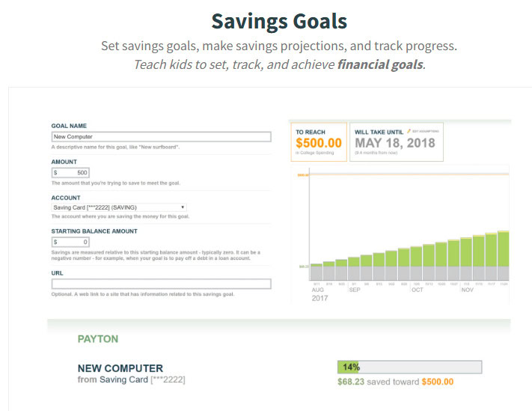
Task: Click the SEP label on chart axis
Action: click(355, 290)
